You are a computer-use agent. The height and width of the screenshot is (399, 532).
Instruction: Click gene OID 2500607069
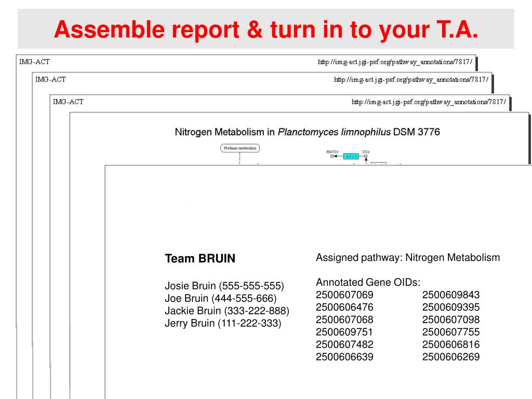(344, 295)
